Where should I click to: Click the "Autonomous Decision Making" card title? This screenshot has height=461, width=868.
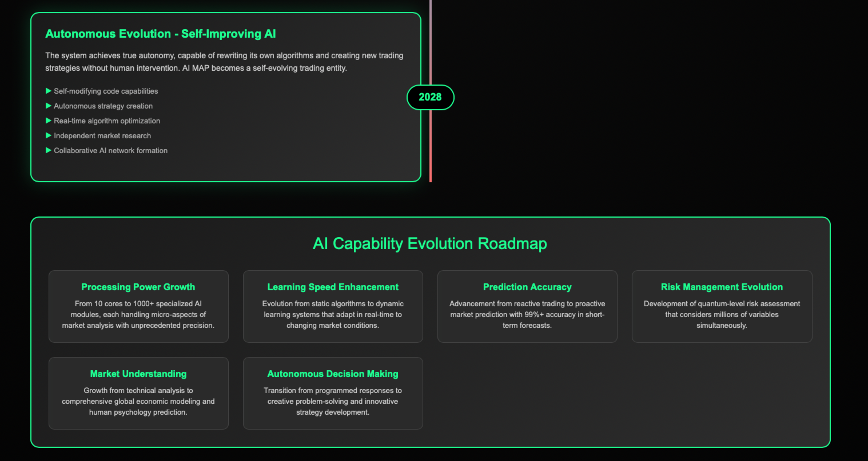[x=333, y=374]
